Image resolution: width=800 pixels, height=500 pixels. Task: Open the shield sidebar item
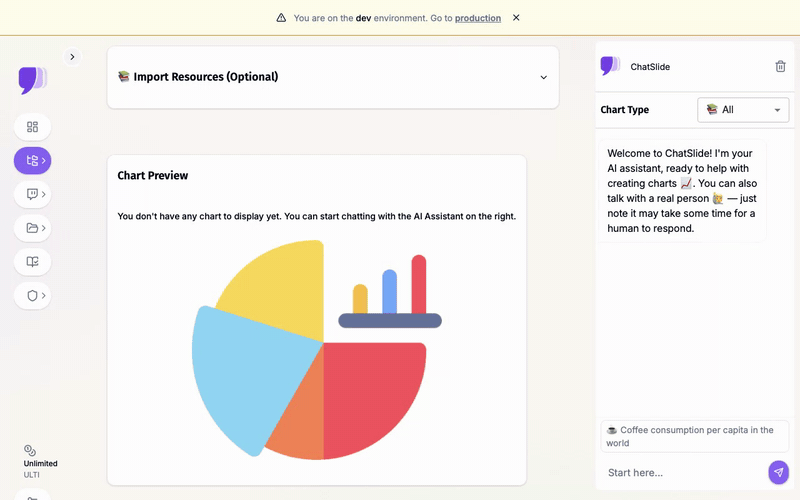point(32,295)
